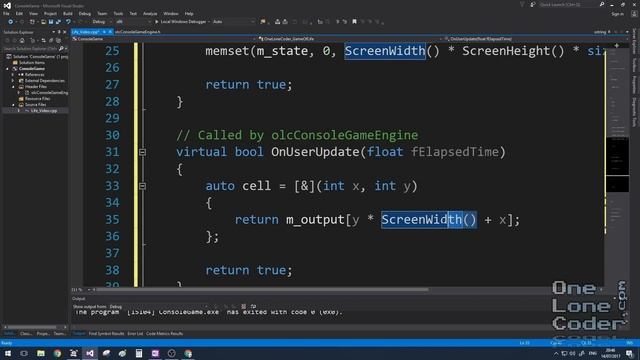Image resolution: width=640 pixels, height=360 pixels.
Task: Click the navigate backward toolbar icon
Action: click(10, 22)
